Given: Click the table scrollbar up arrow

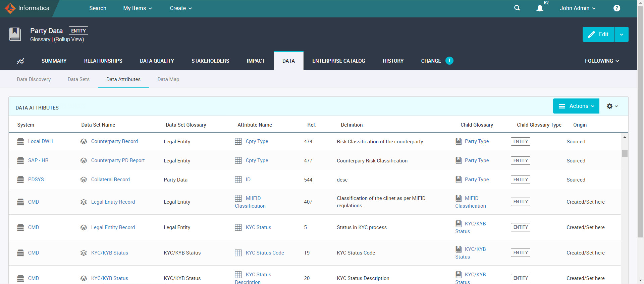Looking at the screenshot, I should 625,137.
